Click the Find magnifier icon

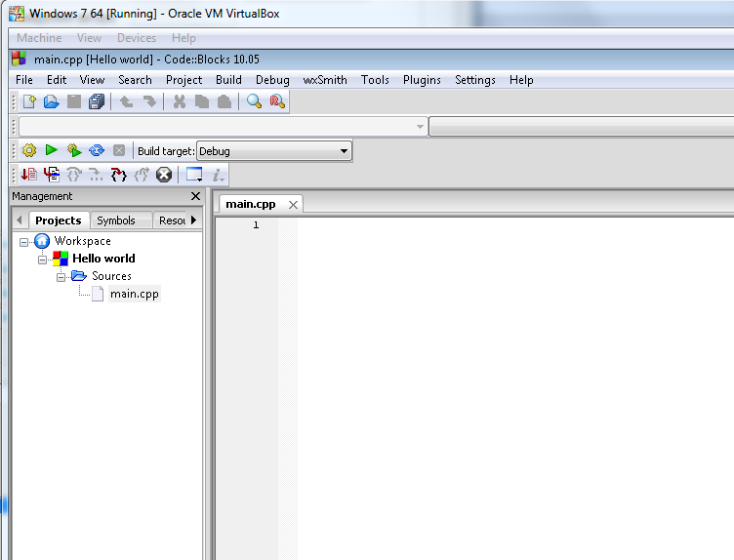point(254,101)
